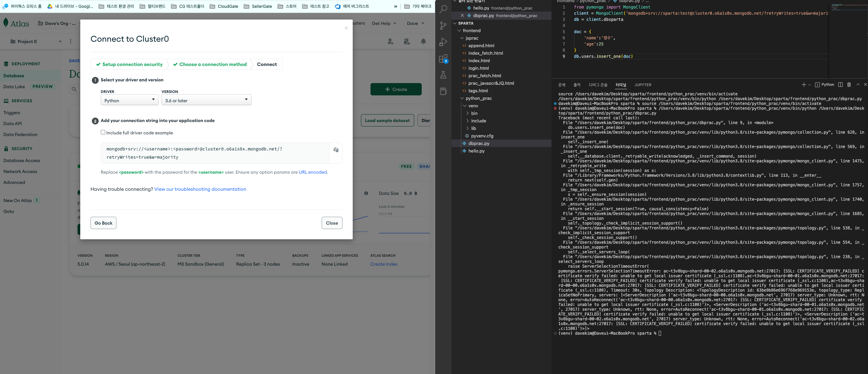This screenshot has height=374, width=868.
Task: Show hidden bookmarks with the double chevron
Action: click(x=395, y=6)
